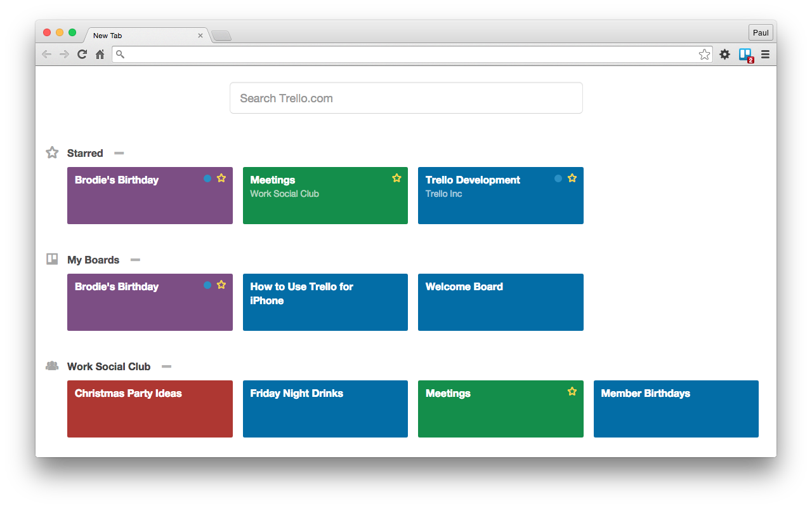The height and width of the screenshot is (508, 812).
Task: Open Starred heading label
Action: pyautogui.click(x=85, y=153)
